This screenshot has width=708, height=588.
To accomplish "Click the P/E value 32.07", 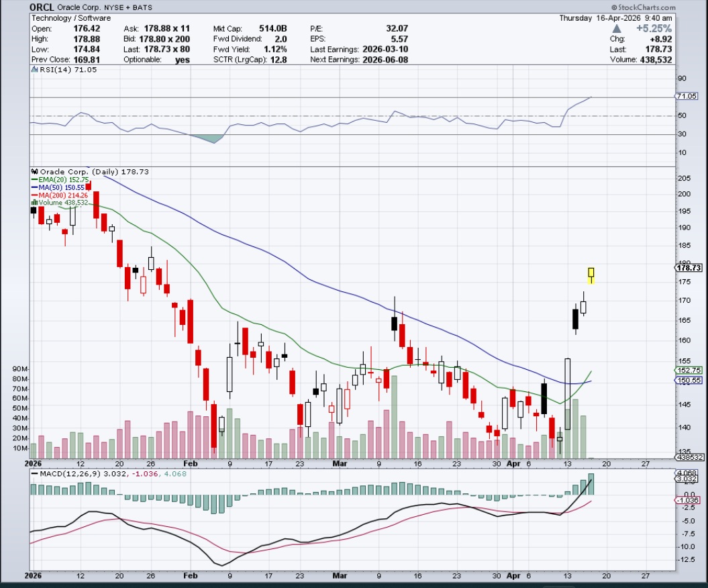I will (x=397, y=28).
